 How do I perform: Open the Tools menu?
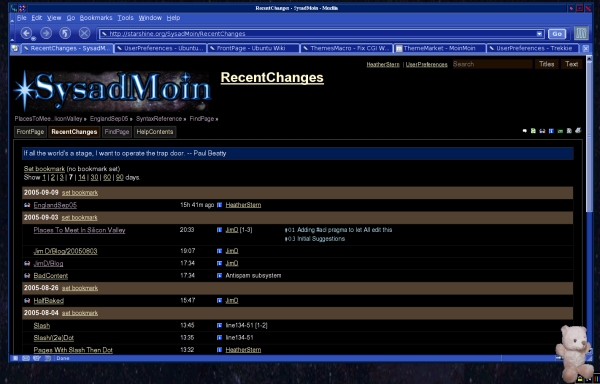[x=125, y=18]
